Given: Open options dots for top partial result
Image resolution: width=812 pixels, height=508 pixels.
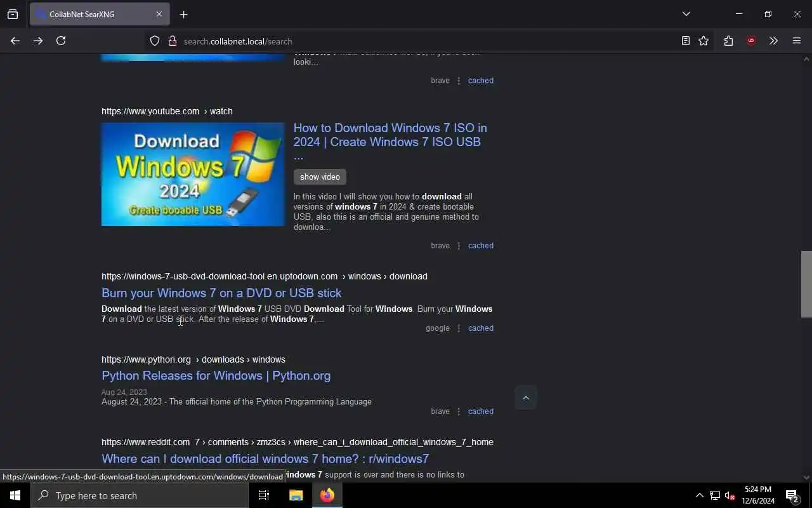Looking at the screenshot, I should coord(459,81).
